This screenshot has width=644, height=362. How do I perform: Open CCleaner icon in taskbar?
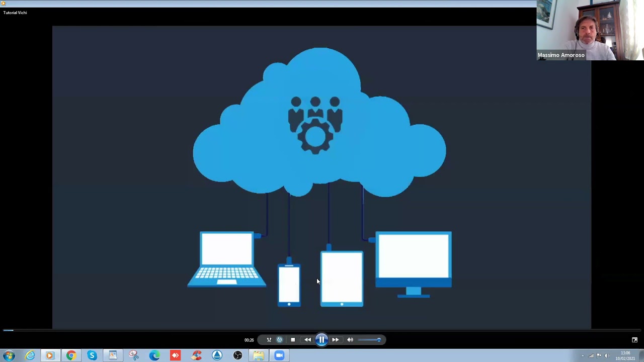(196, 355)
